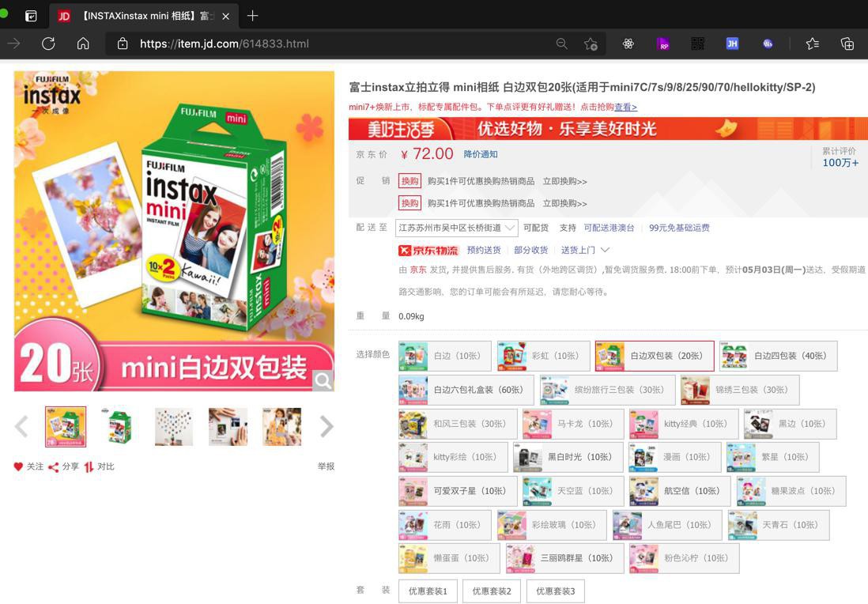The image size is (868, 604).
Task: Select the 白边六包礼盒装（60张） option
Action: (x=466, y=390)
